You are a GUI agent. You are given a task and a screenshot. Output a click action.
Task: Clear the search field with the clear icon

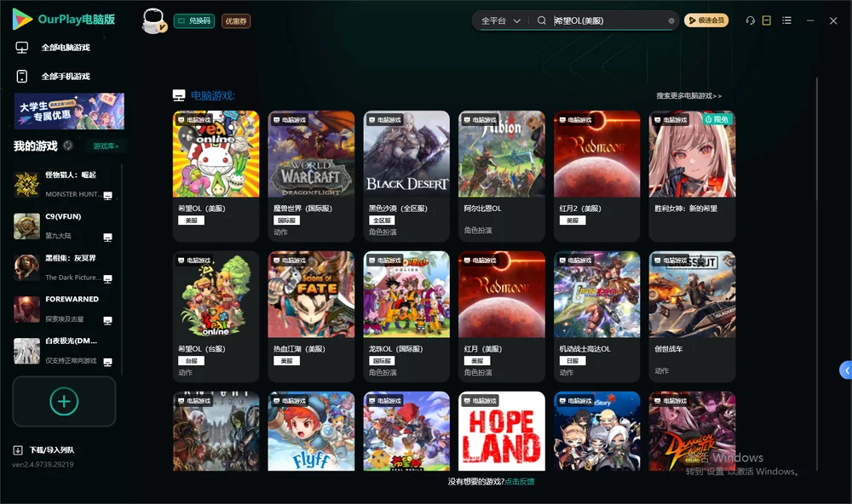(x=671, y=21)
